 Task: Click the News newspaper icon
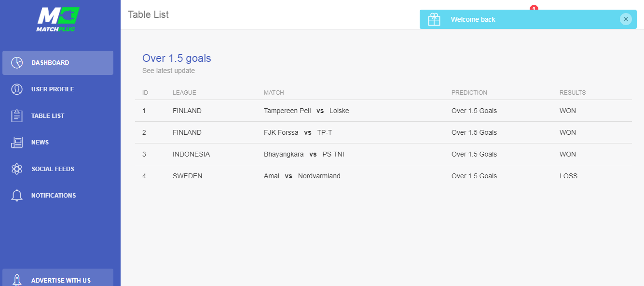17,143
